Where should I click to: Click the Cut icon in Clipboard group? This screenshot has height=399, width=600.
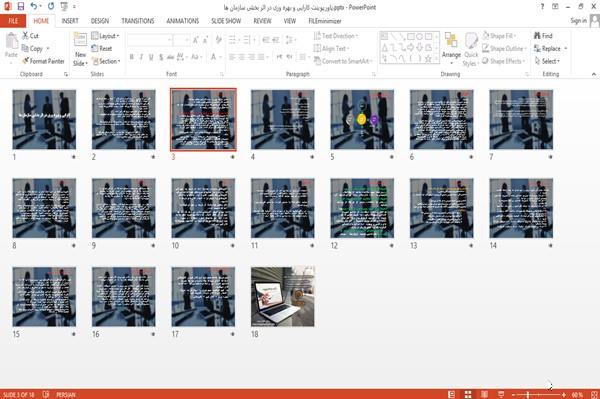(26, 36)
